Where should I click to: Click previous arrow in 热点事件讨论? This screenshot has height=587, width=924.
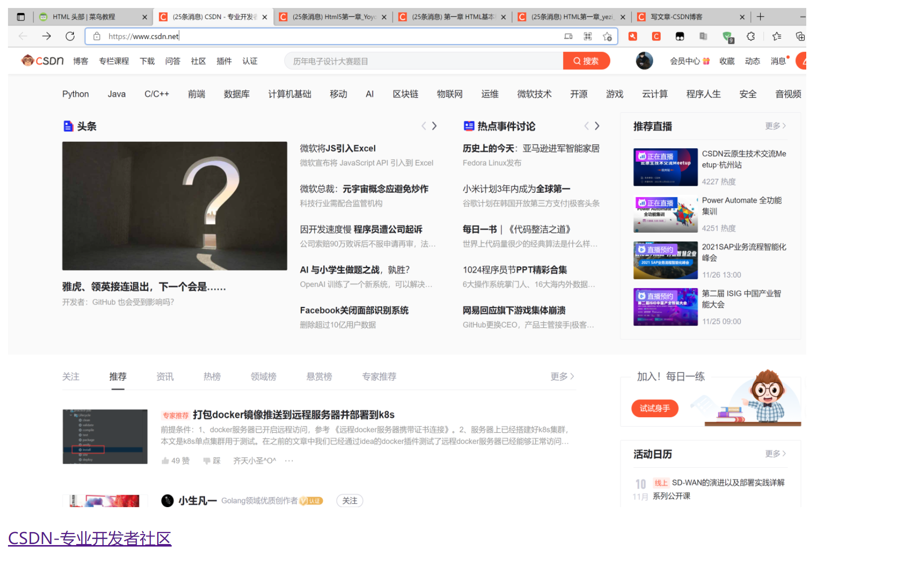coord(587,126)
